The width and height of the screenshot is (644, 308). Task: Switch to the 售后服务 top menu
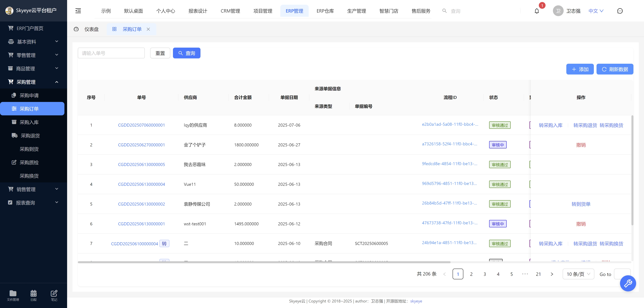(x=421, y=11)
